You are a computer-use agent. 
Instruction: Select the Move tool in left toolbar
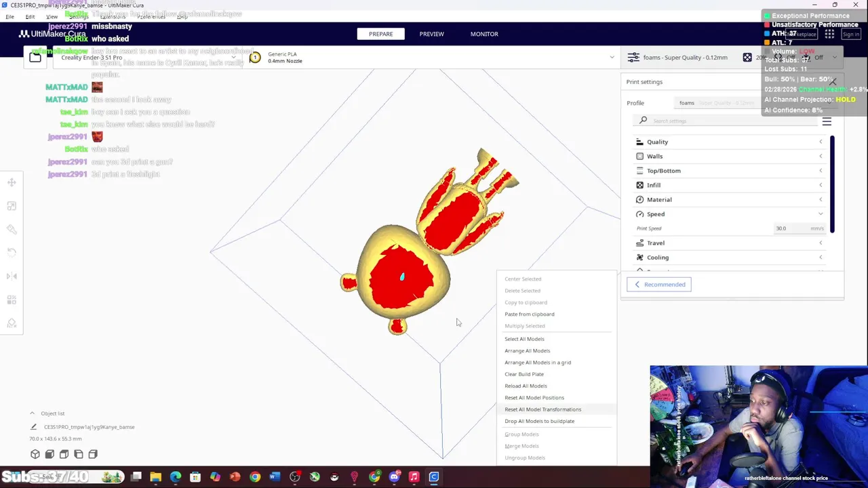[x=12, y=182]
